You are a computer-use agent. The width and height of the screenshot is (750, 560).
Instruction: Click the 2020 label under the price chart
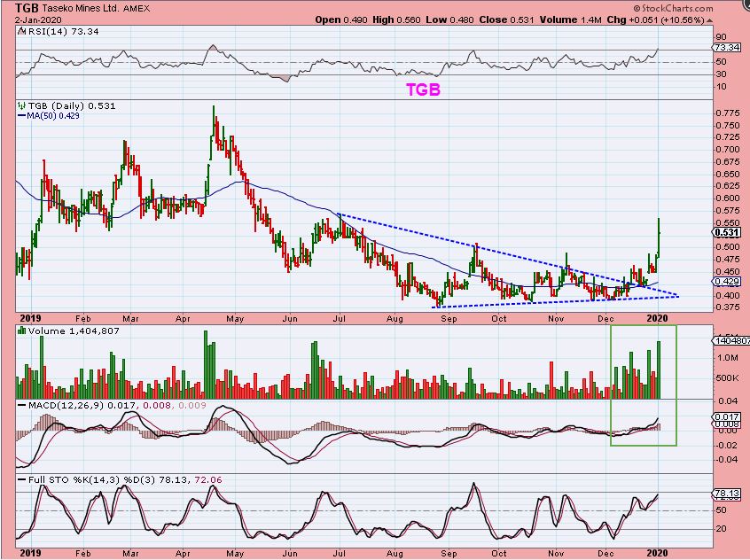click(657, 318)
